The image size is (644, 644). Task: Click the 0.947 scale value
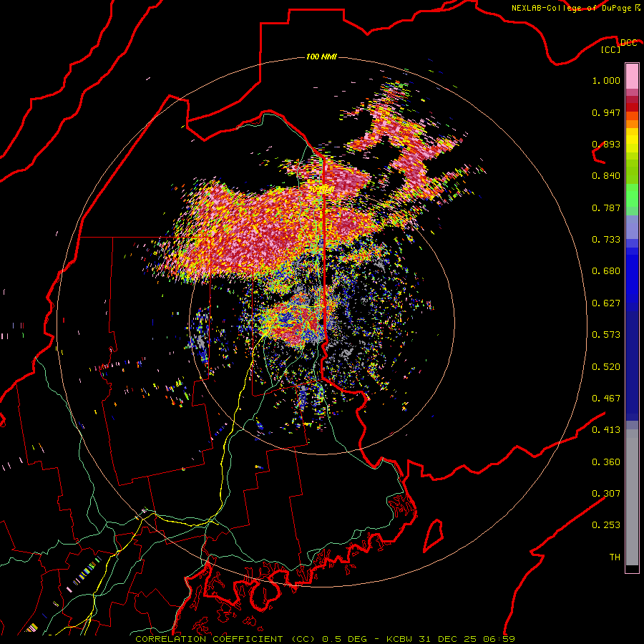(x=606, y=112)
